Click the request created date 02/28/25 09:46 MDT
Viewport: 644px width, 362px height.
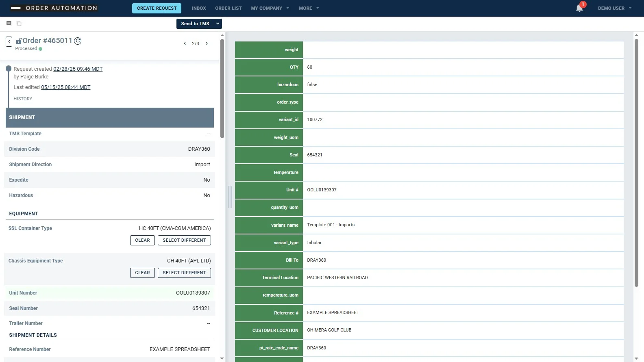click(x=78, y=69)
